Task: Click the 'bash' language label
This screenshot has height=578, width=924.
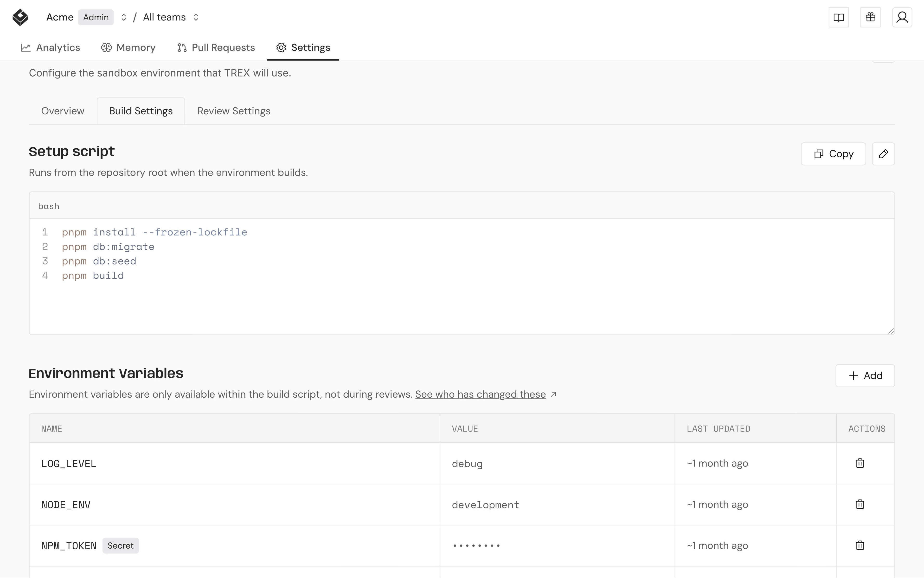Action: [49, 206]
